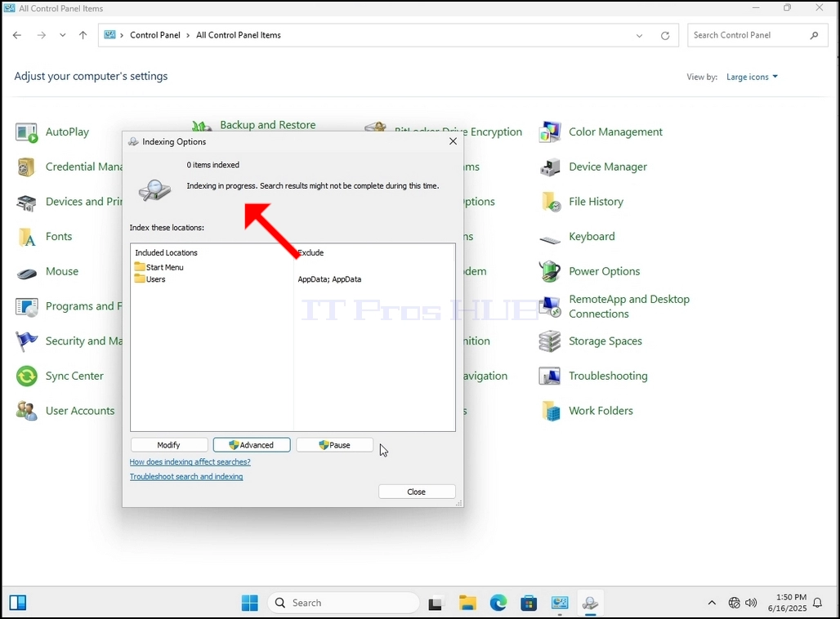Image resolution: width=840 pixels, height=619 pixels.
Task: Open the View by Large icons dropdown
Action: tap(752, 77)
